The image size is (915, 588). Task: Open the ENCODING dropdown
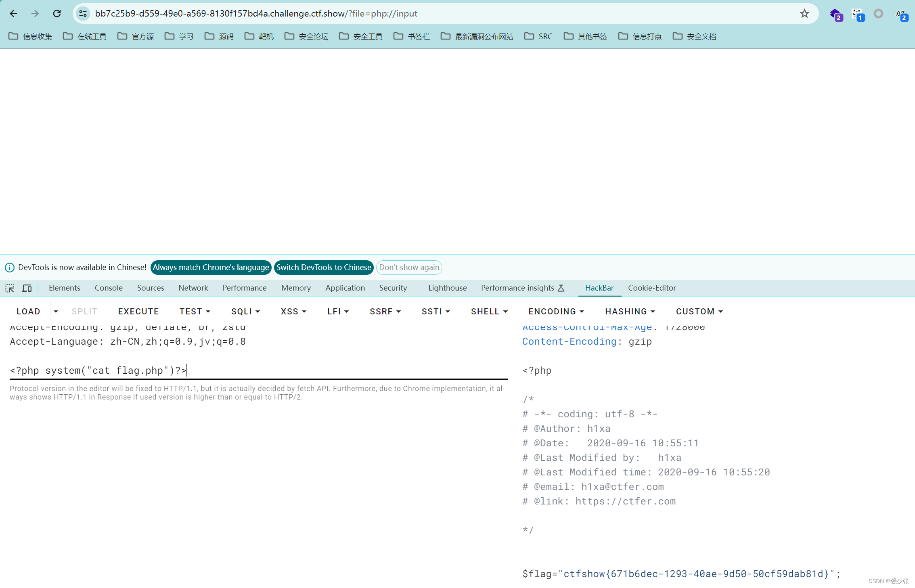556,312
